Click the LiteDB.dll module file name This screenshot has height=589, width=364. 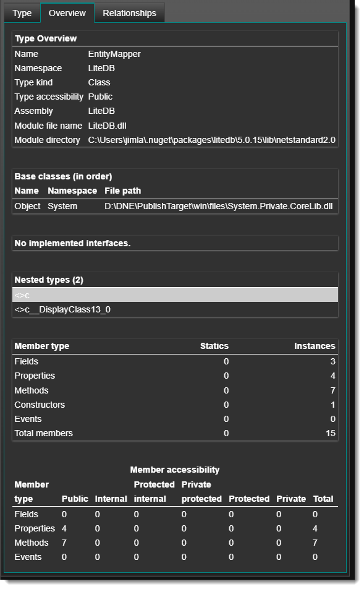click(x=108, y=126)
